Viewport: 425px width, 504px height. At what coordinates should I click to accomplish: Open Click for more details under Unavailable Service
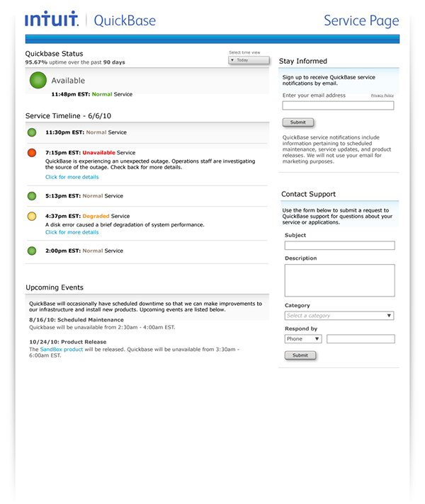click(72, 177)
